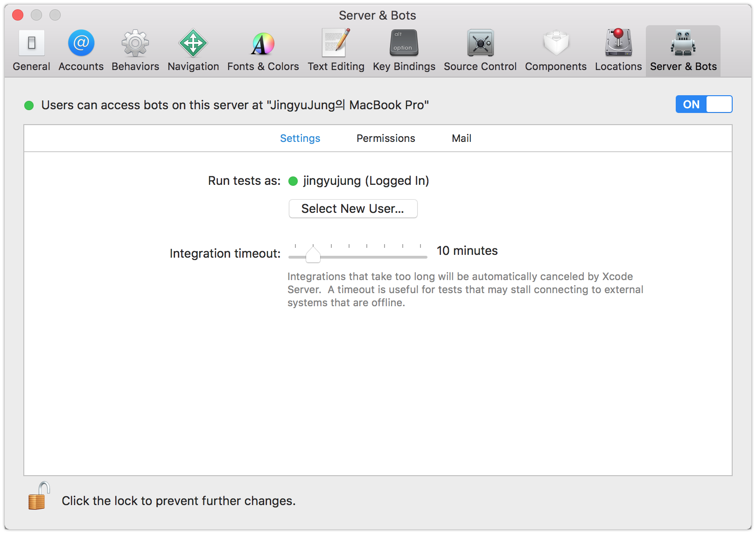The height and width of the screenshot is (534, 756).
Task: Click the "Click the lock to prevent" text
Action: coord(179,501)
